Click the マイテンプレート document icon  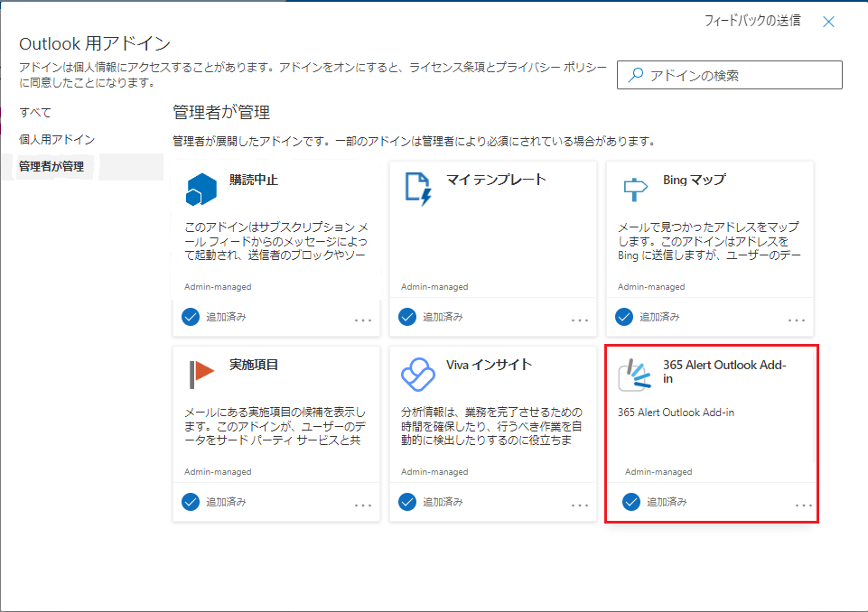coord(418,188)
